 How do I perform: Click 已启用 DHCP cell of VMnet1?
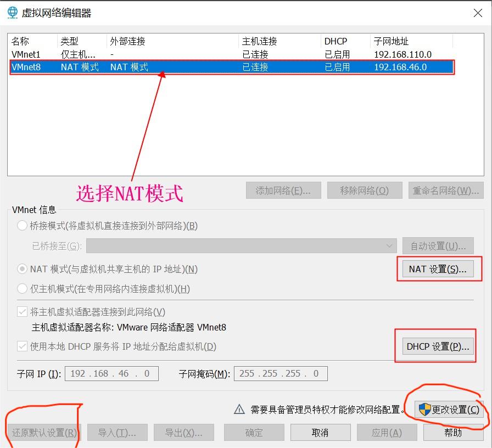tap(337, 54)
